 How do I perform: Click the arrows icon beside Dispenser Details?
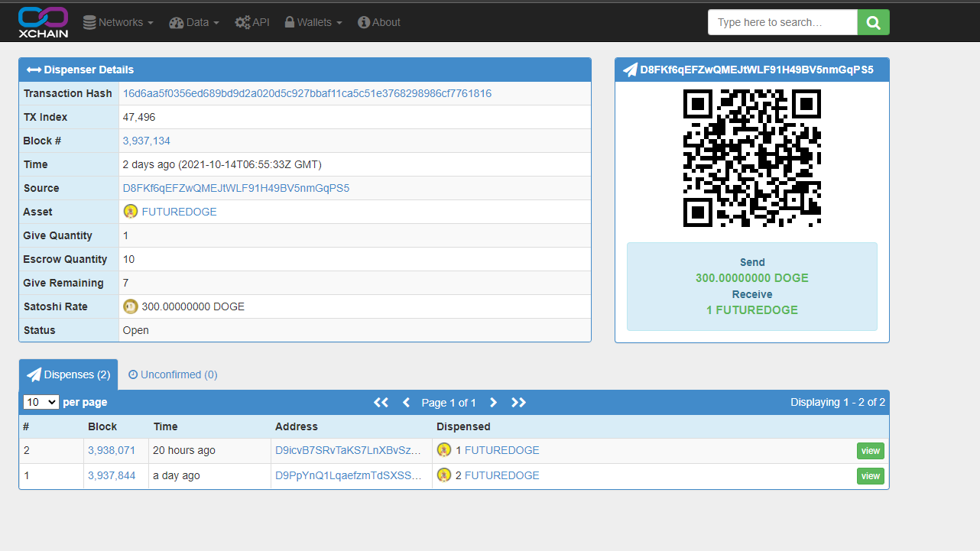[34, 70]
